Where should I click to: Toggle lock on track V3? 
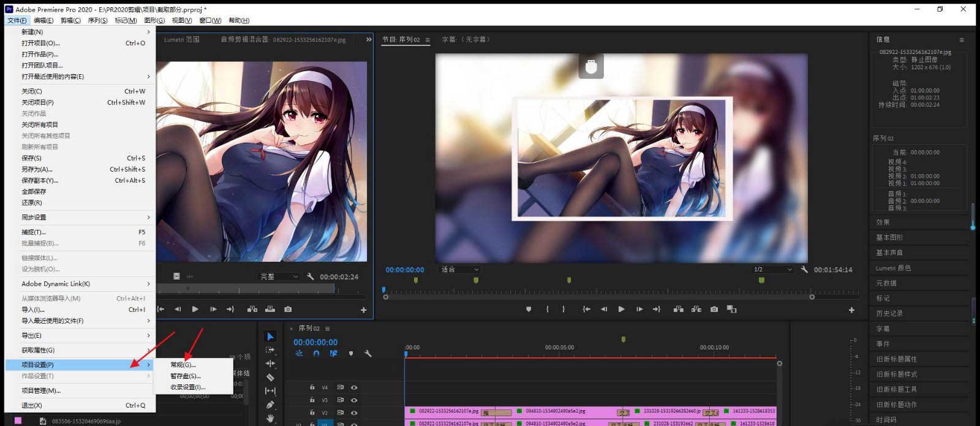pyautogui.click(x=312, y=400)
